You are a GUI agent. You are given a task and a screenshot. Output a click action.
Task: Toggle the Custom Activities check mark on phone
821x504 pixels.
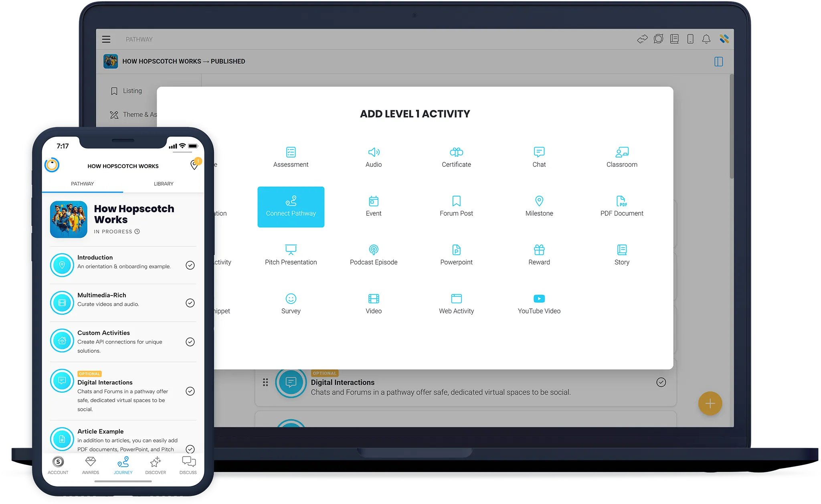pos(190,342)
